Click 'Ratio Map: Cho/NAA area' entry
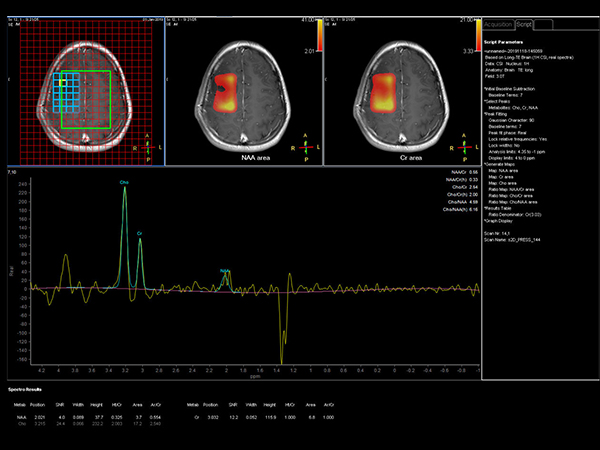Screen dimensions: 600x450 (513, 202)
